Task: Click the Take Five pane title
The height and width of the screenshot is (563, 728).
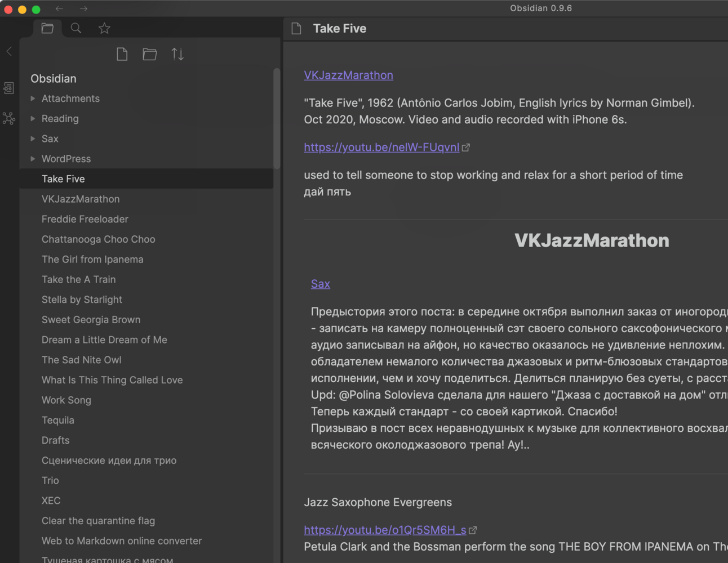Action: coord(340,29)
